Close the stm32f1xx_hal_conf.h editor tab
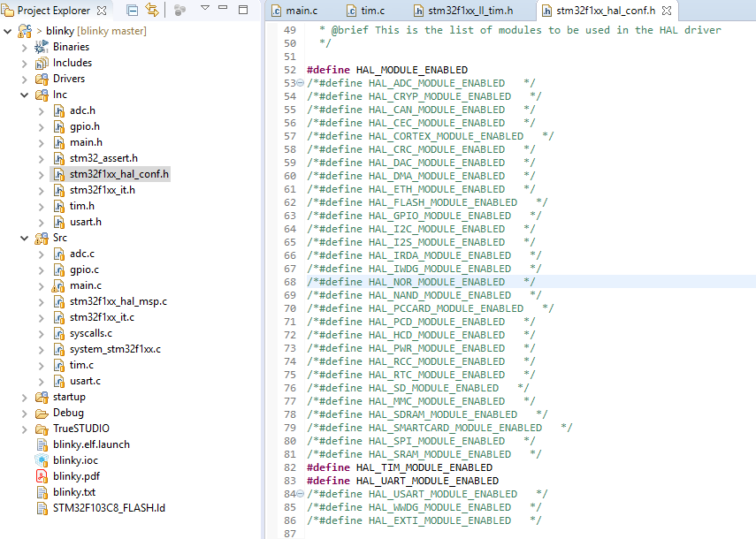This screenshot has width=756, height=539. 668,11
